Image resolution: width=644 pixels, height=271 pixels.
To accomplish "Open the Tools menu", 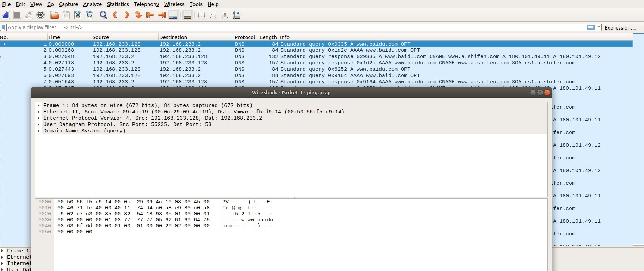I will pyautogui.click(x=196, y=4).
